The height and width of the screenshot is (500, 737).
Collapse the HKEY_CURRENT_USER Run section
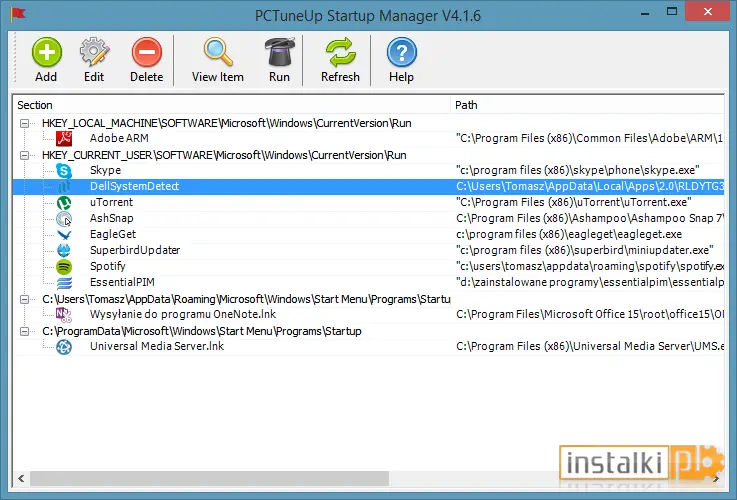coord(24,155)
